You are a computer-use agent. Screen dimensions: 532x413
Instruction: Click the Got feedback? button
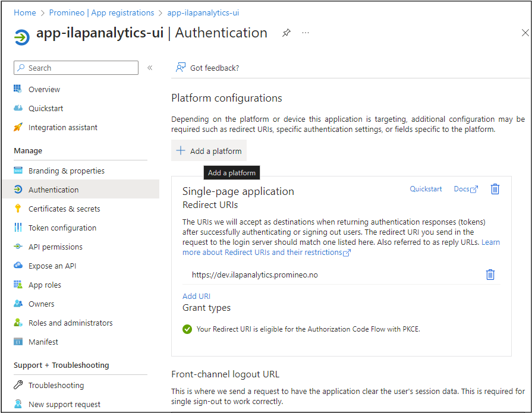207,68
